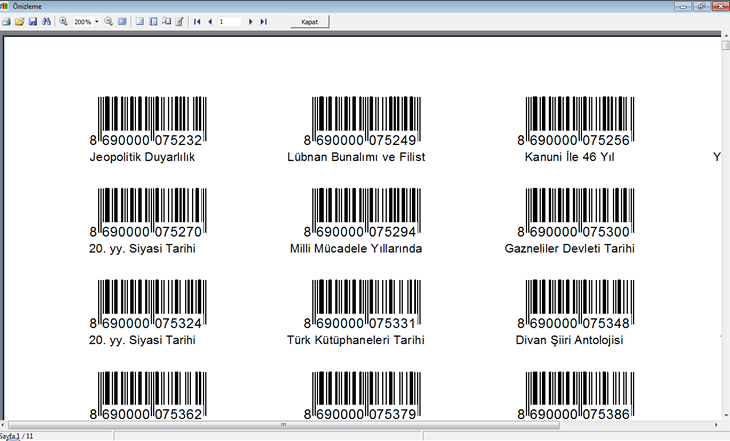Click the zoom percentage field showing 200%
Viewport: 730px width, 441px height.
[83, 21]
